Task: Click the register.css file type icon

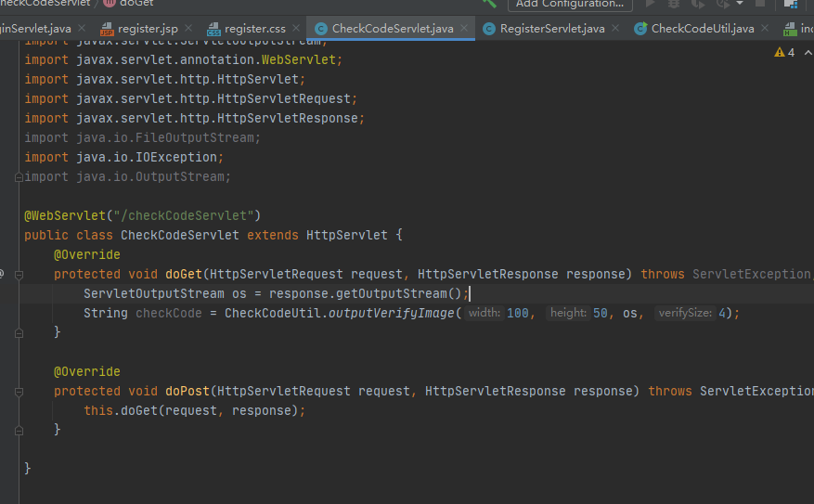Action: point(213,29)
